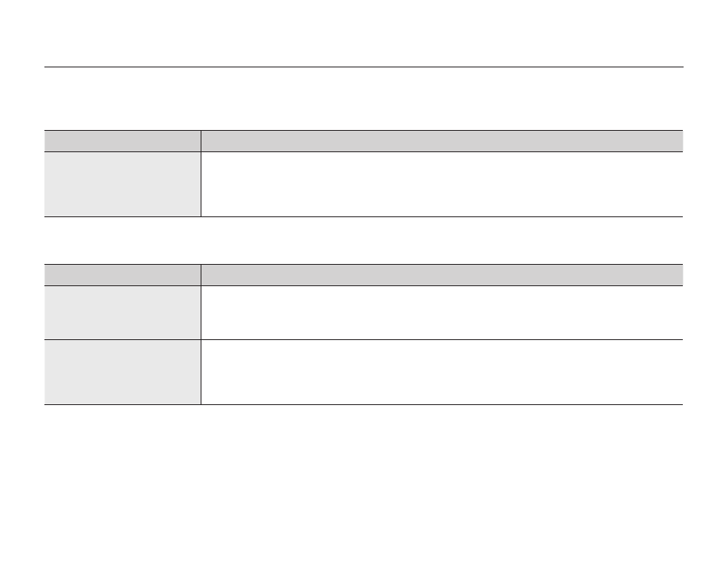Click the empty margin above the horizontal rule
This screenshot has width=728, height=585.
[363, 33]
